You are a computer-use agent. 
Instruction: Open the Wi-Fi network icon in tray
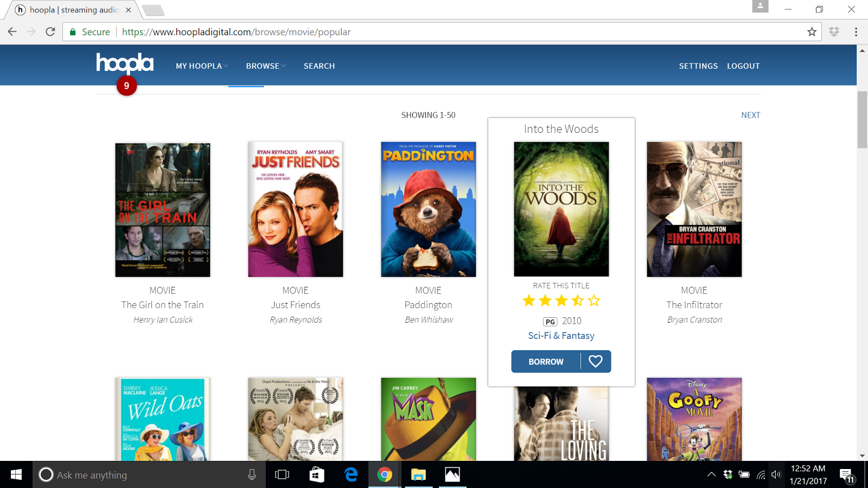(761, 475)
